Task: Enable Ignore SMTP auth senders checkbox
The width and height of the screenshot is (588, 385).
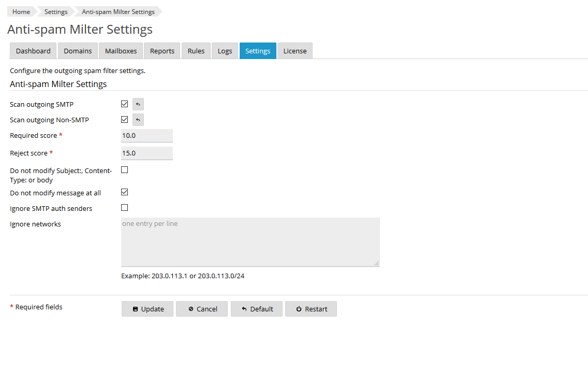Action: pos(124,208)
